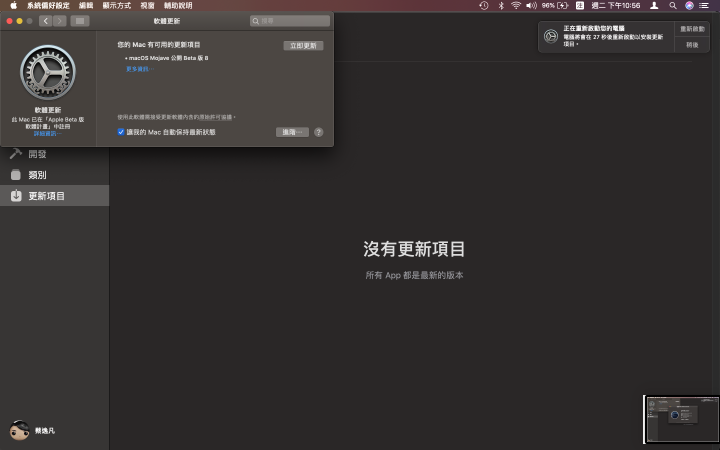Click the account name 賴逸凡
This screenshot has height=450, width=720.
tap(45, 431)
